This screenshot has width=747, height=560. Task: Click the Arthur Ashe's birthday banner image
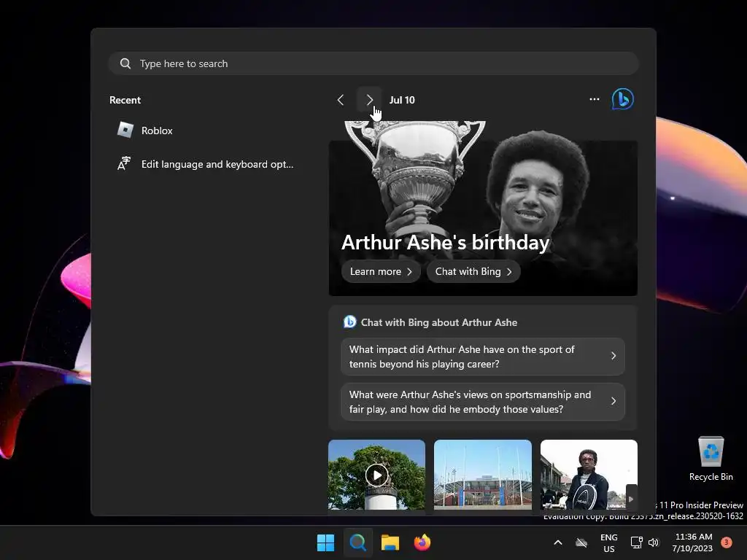483,209
